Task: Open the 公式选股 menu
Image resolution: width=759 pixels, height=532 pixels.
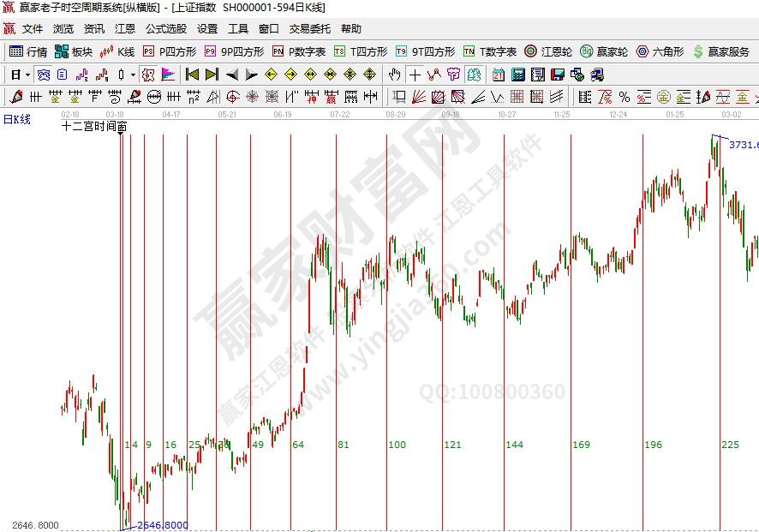Action: (x=165, y=28)
